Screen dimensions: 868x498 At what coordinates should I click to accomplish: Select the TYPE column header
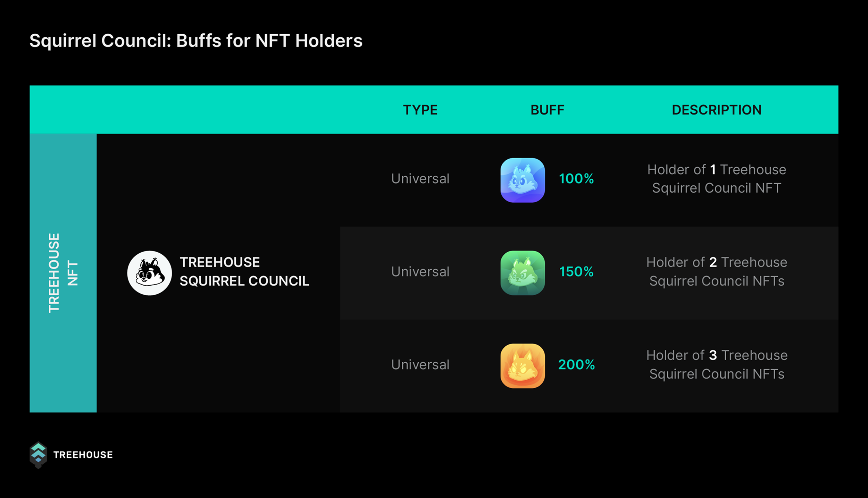pyautogui.click(x=420, y=110)
